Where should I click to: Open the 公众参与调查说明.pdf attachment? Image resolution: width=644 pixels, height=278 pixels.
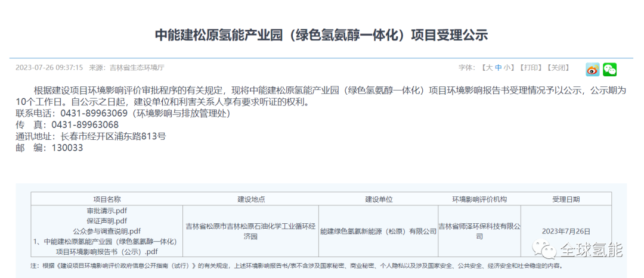pyautogui.click(x=107, y=231)
